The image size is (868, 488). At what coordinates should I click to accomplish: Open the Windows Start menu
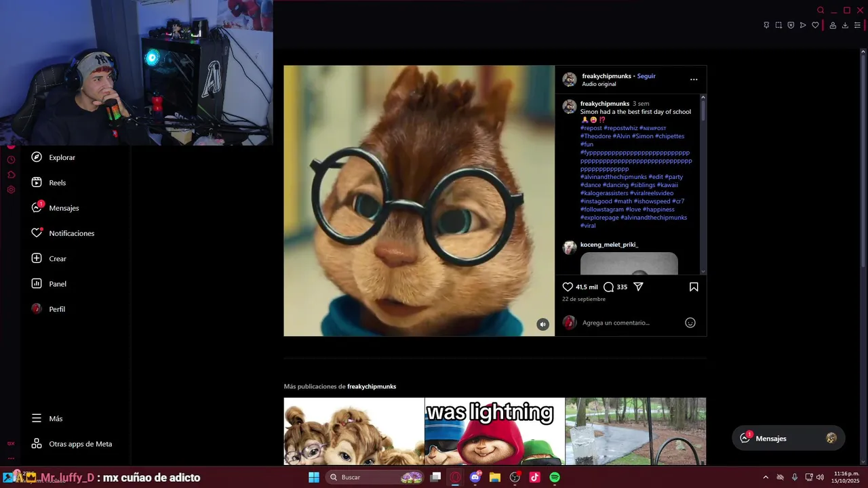[x=314, y=477]
